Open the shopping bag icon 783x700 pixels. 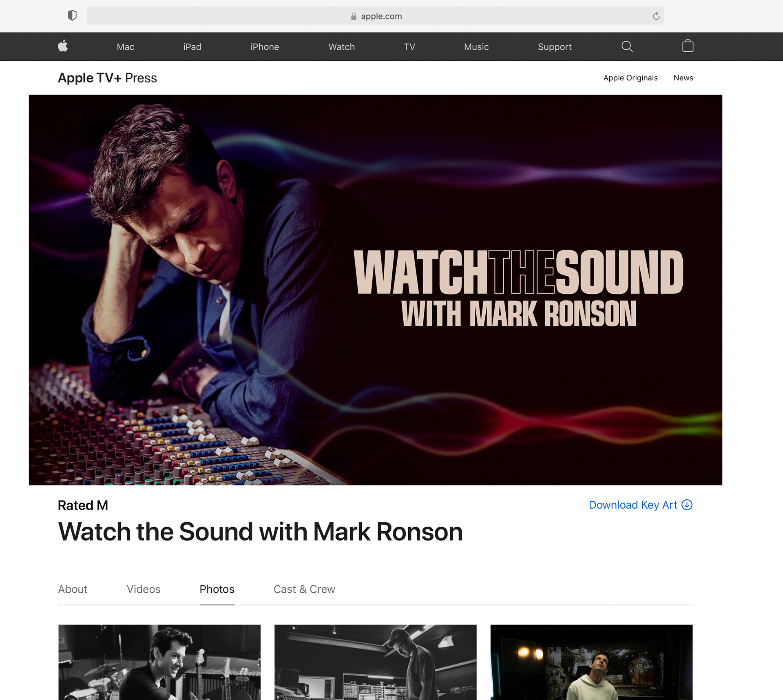pyautogui.click(x=688, y=46)
